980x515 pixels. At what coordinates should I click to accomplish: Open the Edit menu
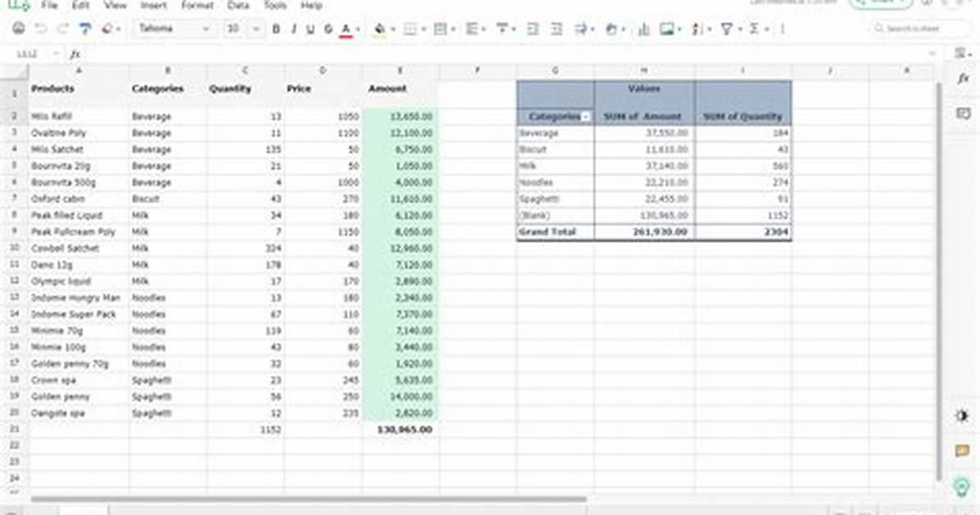point(80,5)
